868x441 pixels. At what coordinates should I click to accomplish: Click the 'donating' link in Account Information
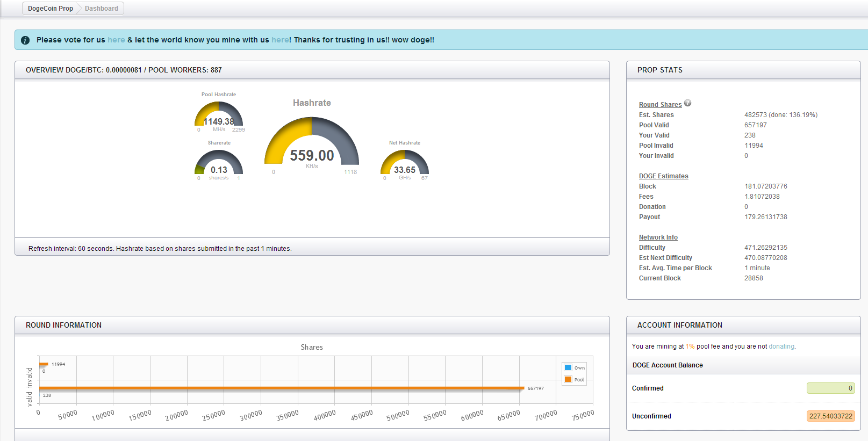(781, 346)
